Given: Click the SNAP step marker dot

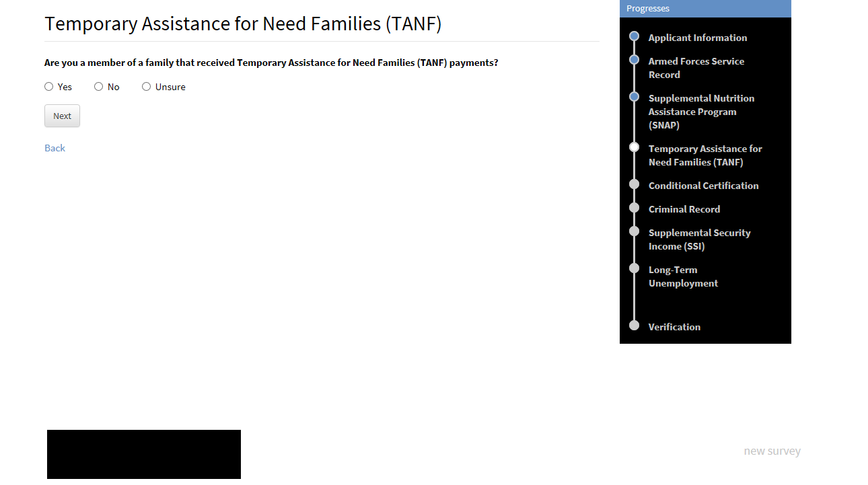Looking at the screenshot, I should 634,97.
